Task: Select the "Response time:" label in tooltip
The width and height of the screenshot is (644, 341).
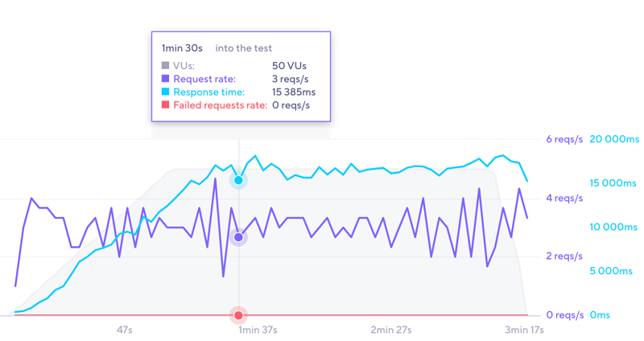Action: tap(208, 92)
